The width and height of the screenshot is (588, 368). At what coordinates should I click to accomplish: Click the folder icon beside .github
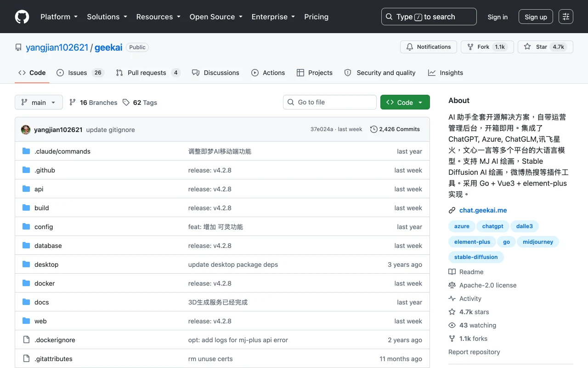(26, 170)
